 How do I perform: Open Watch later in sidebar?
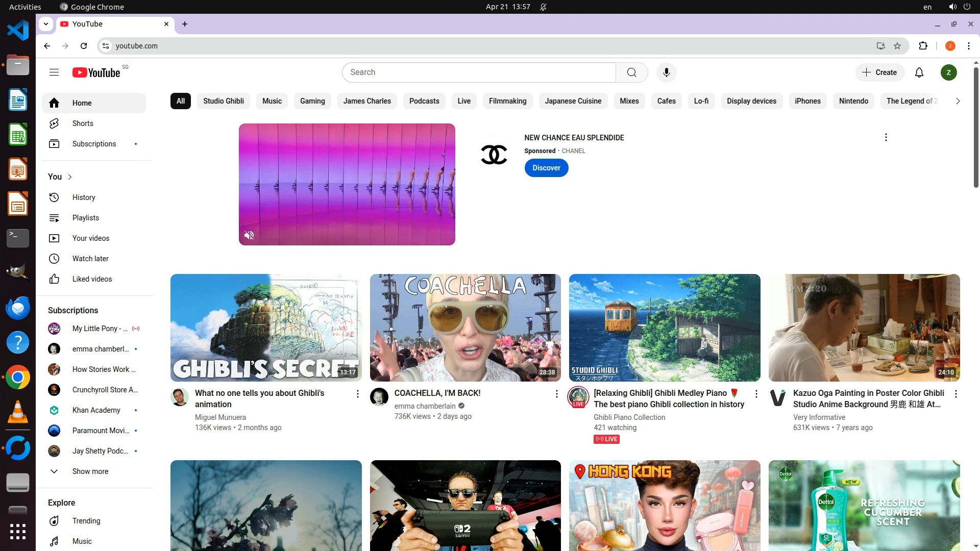tap(90, 259)
